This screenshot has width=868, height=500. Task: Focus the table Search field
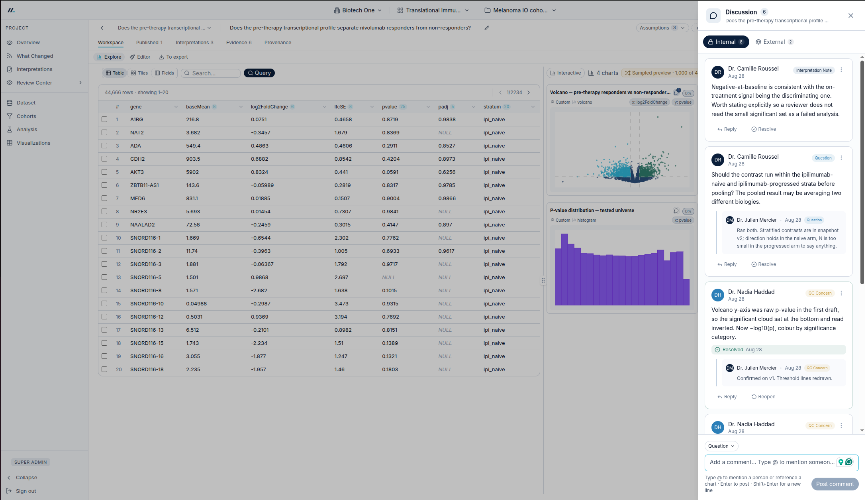(211, 73)
